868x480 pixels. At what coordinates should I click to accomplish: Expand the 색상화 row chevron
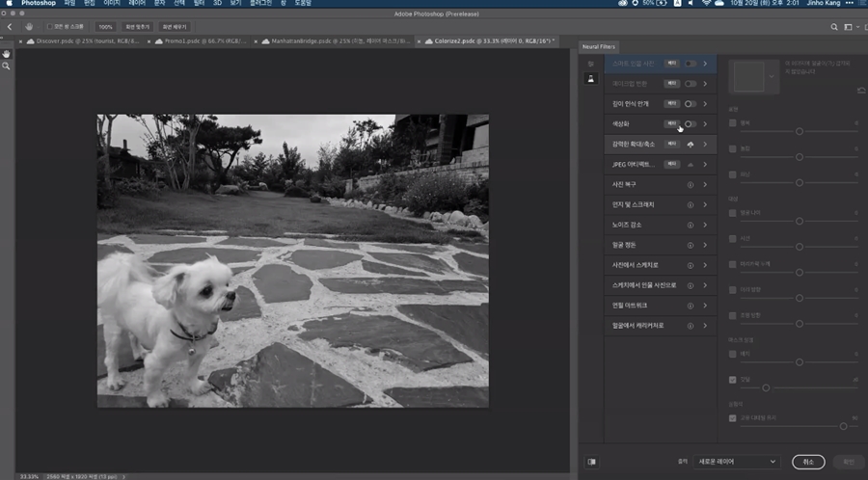click(705, 124)
